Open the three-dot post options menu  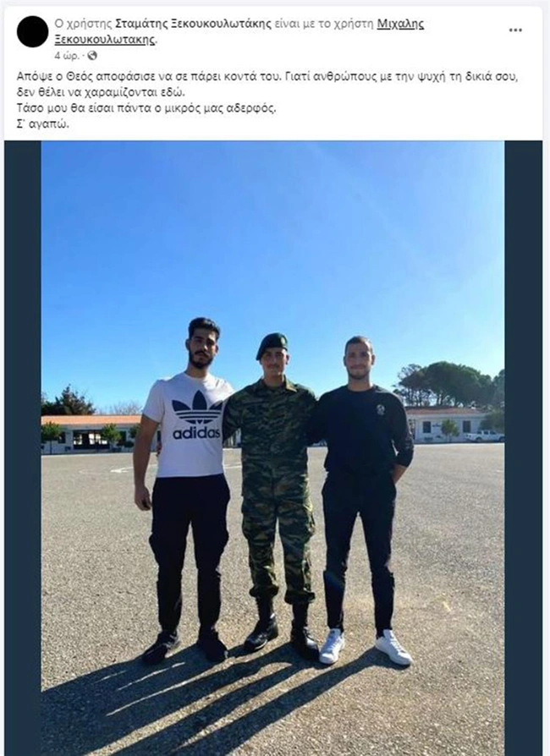[x=515, y=30]
